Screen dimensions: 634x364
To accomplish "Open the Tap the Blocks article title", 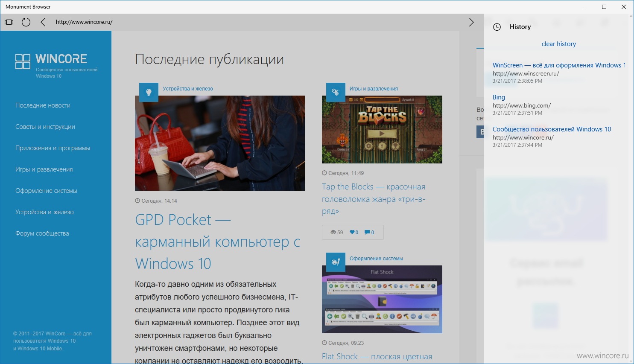I will point(374,199).
